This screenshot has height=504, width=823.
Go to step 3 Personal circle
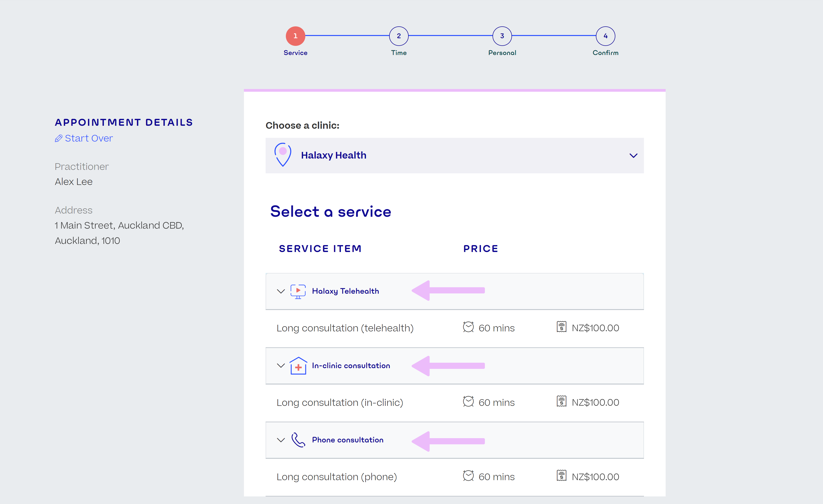point(502,36)
